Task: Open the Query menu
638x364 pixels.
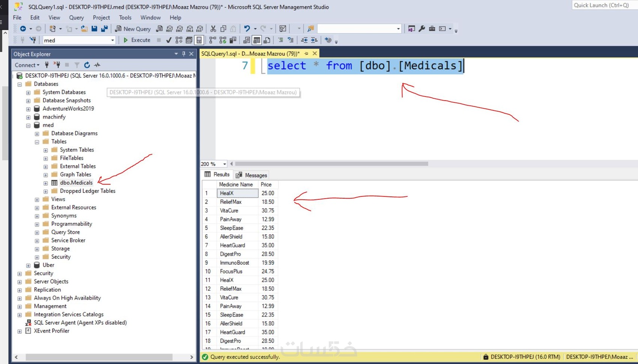Action: [76, 18]
